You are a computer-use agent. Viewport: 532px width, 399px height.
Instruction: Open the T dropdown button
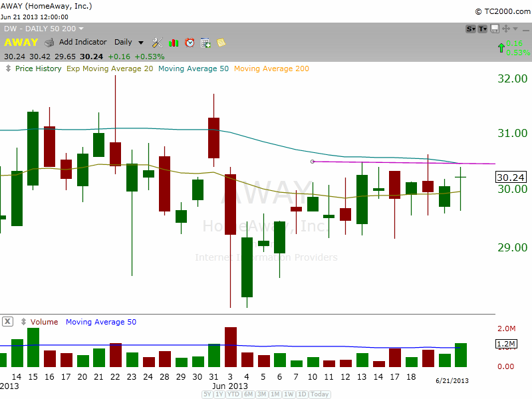[x=483, y=29]
